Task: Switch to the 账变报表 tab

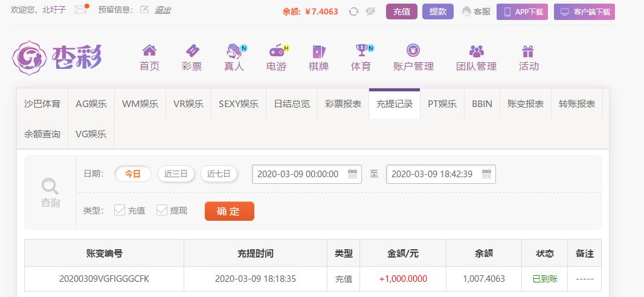Action: pyautogui.click(x=526, y=103)
